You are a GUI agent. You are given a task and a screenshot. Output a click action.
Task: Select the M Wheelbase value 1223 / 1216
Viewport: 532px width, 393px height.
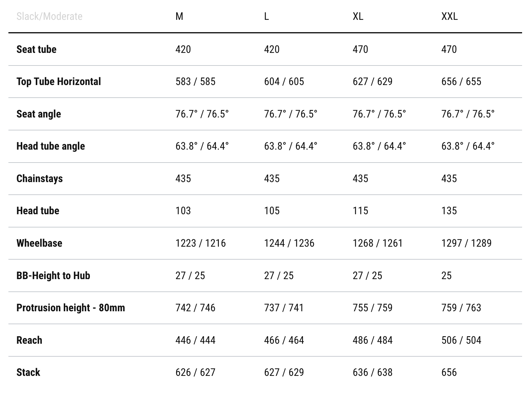coord(200,243)
